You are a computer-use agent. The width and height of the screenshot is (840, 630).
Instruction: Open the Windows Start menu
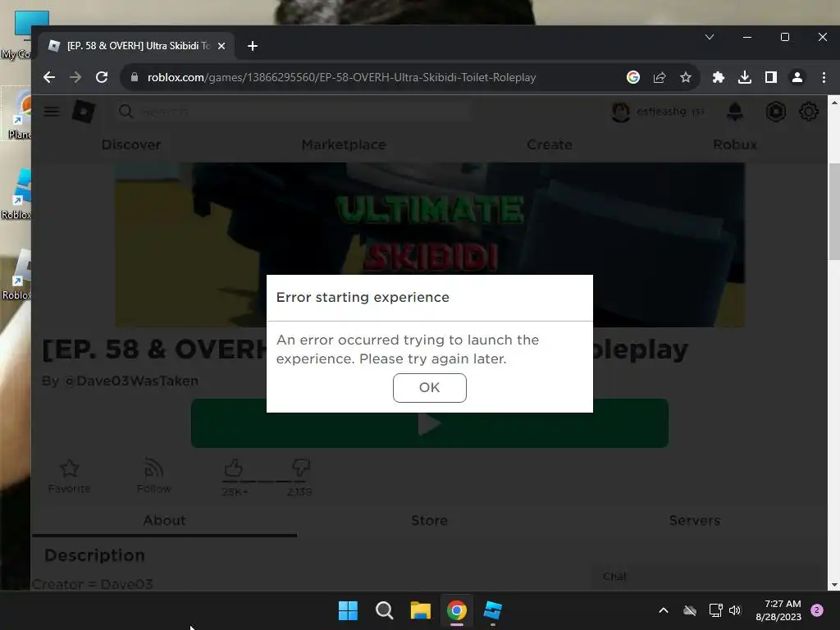(x=348, y=610)
